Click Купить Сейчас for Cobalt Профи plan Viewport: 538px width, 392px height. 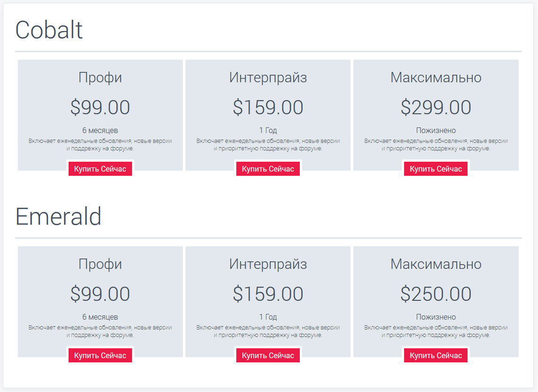click(x=100, y=168)
